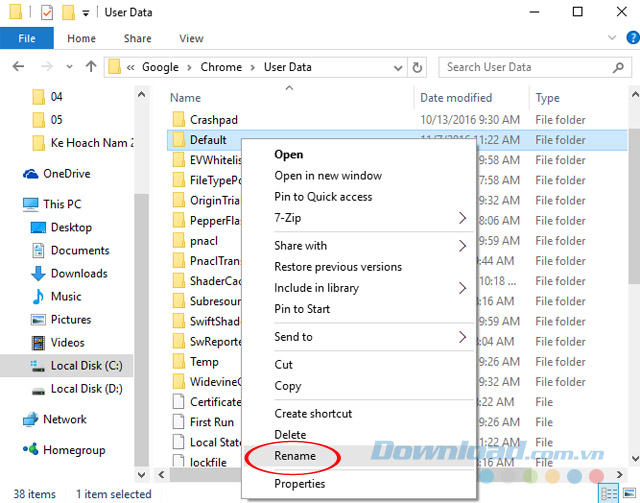The image size is (640, 503).
Task: Open the File ribbon tab
Action: point(27,38)
